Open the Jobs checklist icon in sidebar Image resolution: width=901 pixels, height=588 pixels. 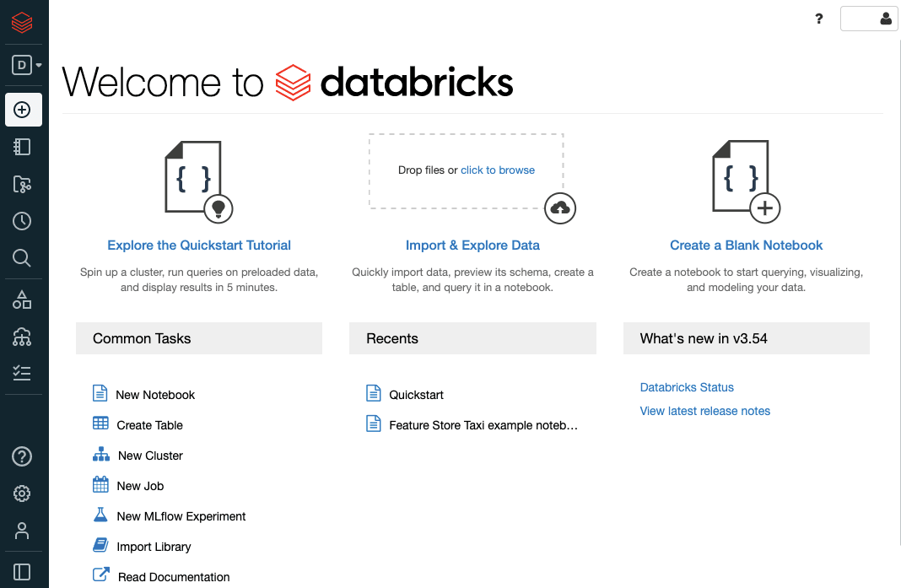pyautogui.click(x=22, y=373)
